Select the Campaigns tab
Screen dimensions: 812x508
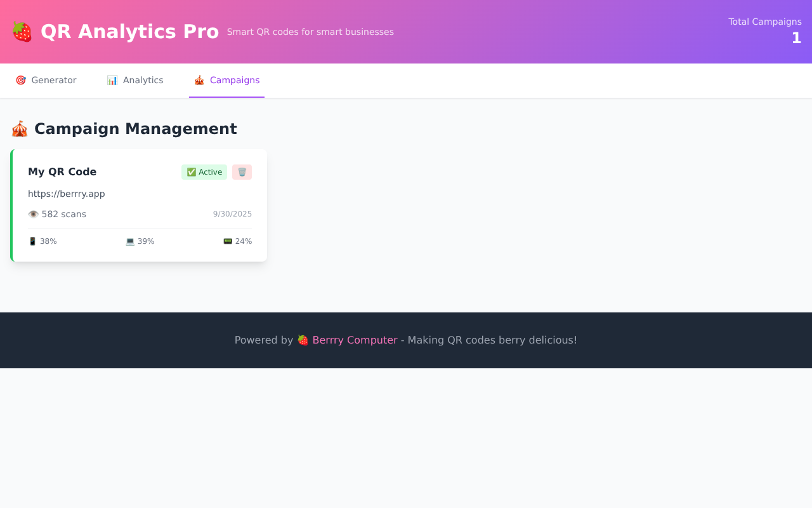(226, 80)
